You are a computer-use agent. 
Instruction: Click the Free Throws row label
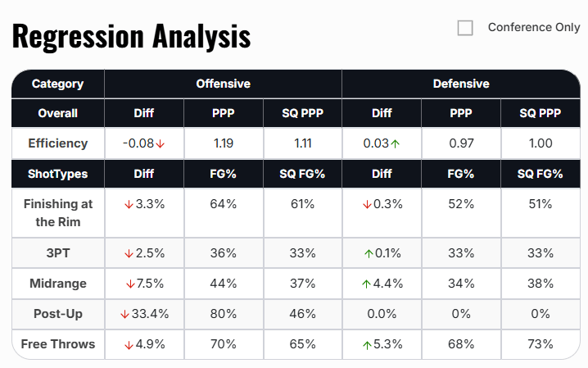coord(57,344)
